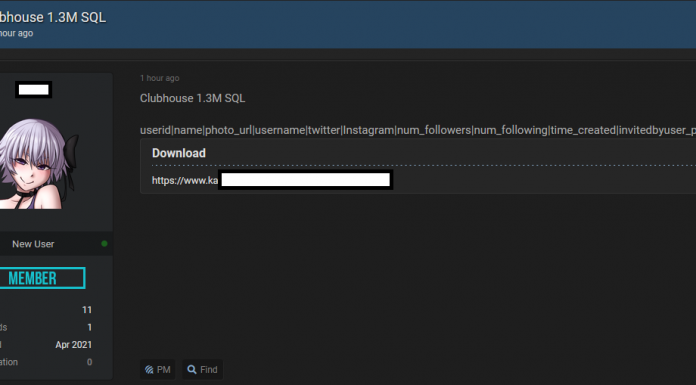Click the post count value '11'
This screenshot has height=385, width=696.
pos(87,310)
